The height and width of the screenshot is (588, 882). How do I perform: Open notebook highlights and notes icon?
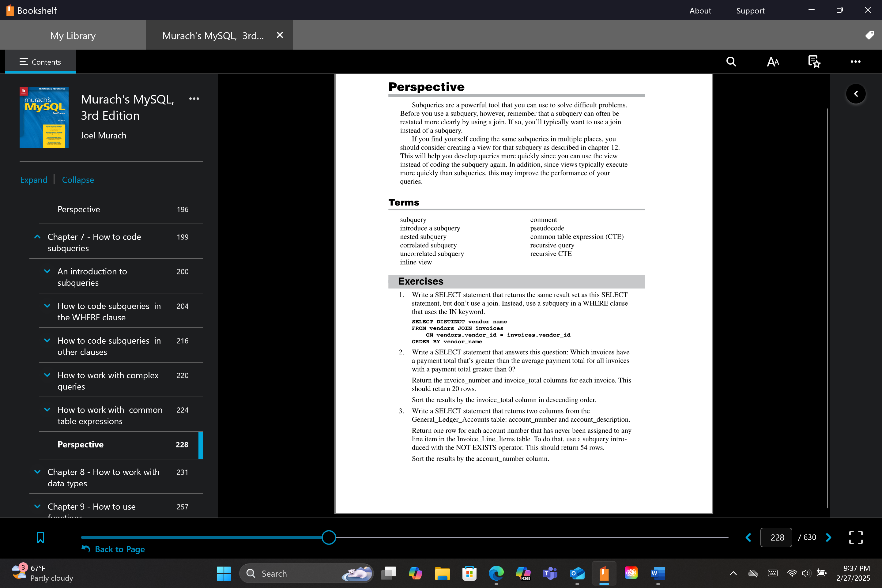(814, 62)
